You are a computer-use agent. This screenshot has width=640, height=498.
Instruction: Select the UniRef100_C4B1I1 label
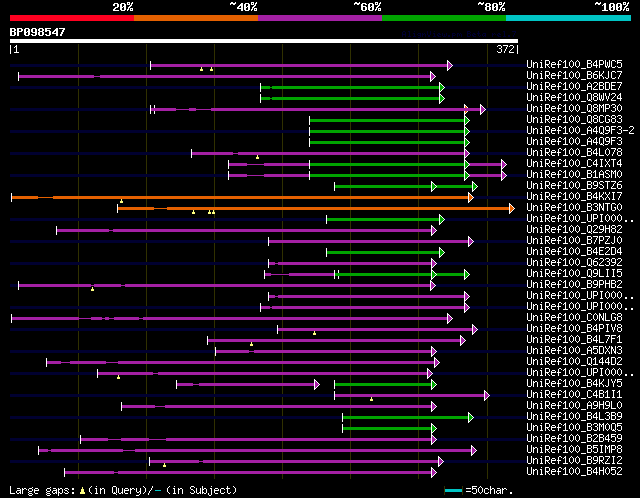pyautogui.click(x=574, y=395)
